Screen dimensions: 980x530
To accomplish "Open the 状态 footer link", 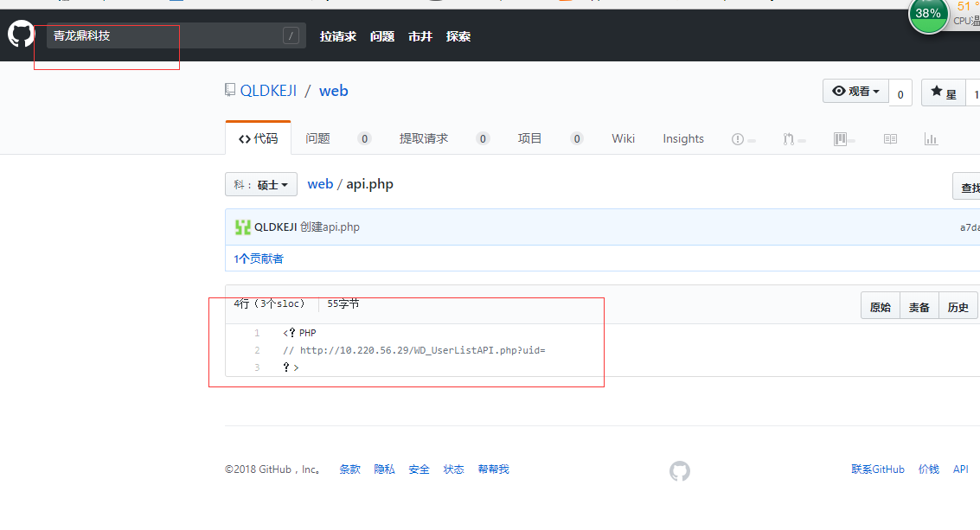I will (454, 469).
